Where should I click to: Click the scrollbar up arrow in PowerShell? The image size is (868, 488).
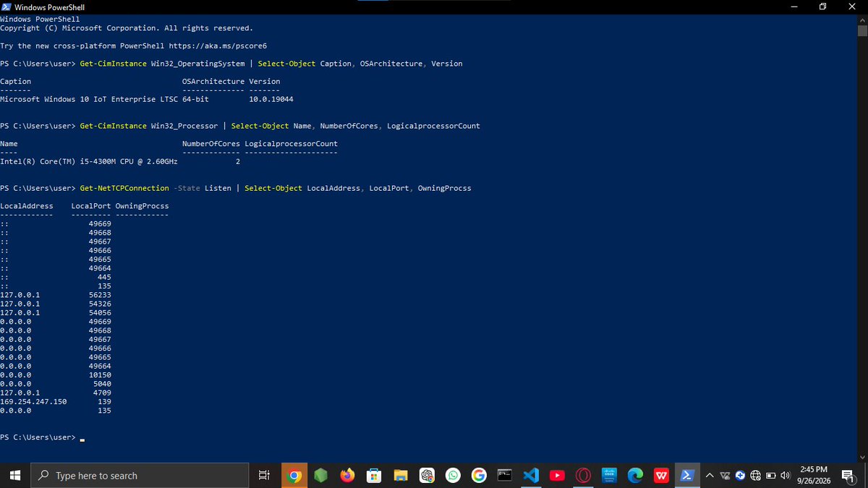[x=861, y=19]
